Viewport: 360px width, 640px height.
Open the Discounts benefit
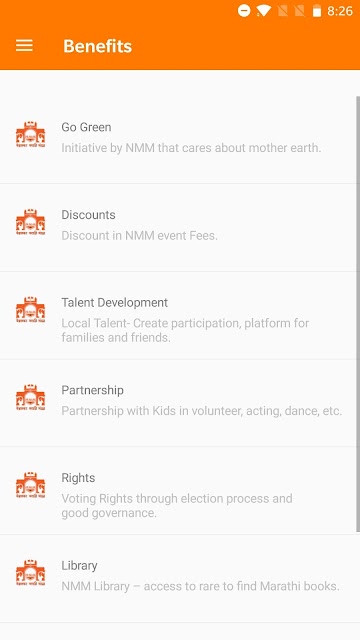(178, 227)
